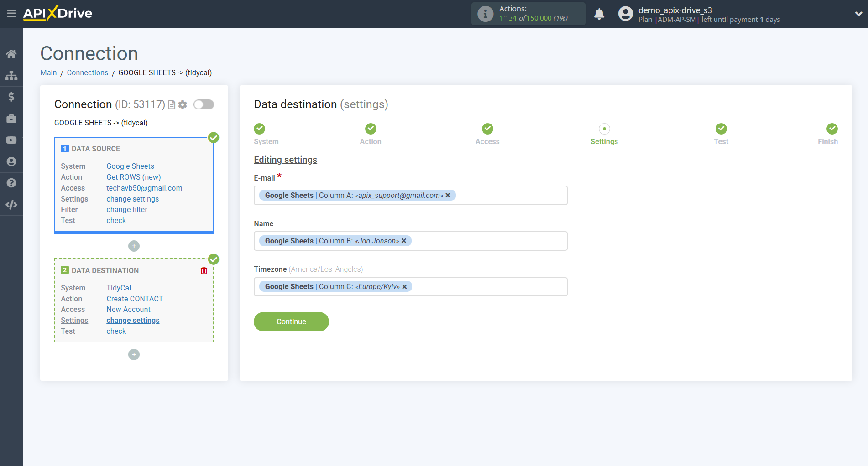Screen dimensions: 868x466
Task: Remove the Column A email mapping
Action: click(x=448, y=195)
